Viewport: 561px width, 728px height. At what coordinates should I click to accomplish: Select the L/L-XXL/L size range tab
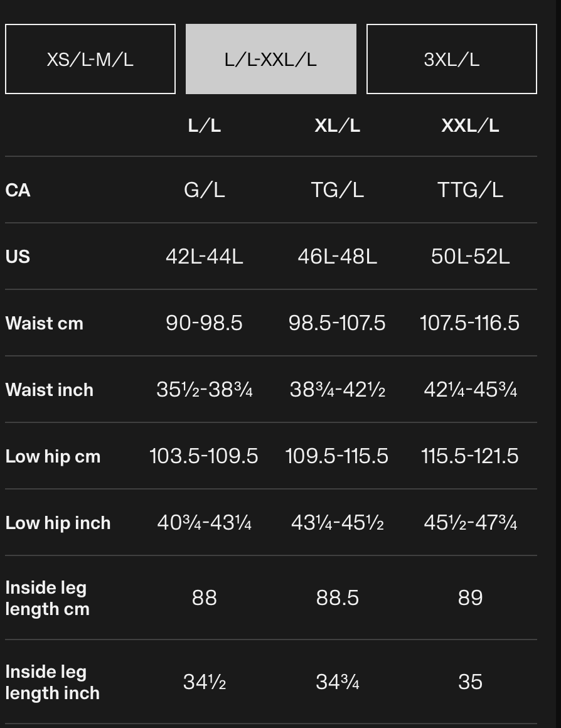270,59
